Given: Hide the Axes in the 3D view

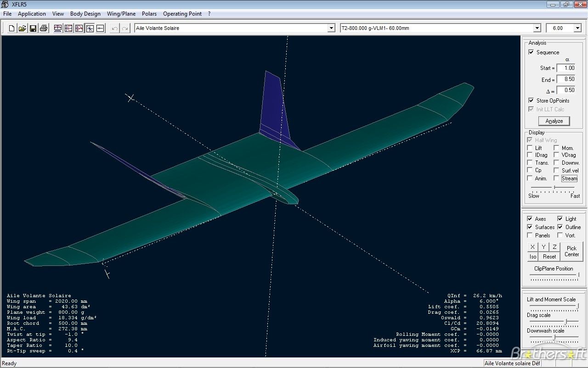Looking at the screenshot, I should click(x=530, y=219).
